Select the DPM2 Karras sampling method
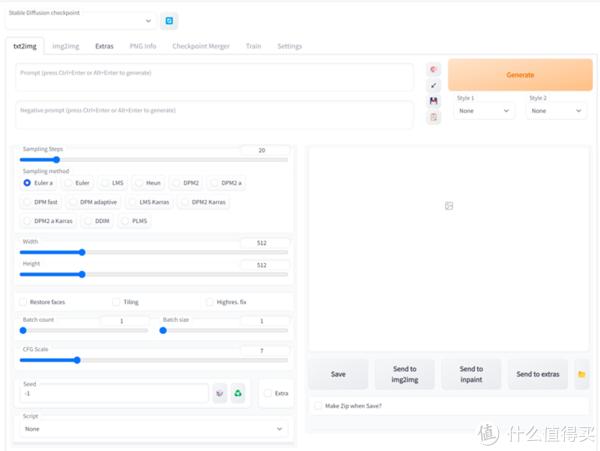The image size is (600, 451). coord(204,202)
